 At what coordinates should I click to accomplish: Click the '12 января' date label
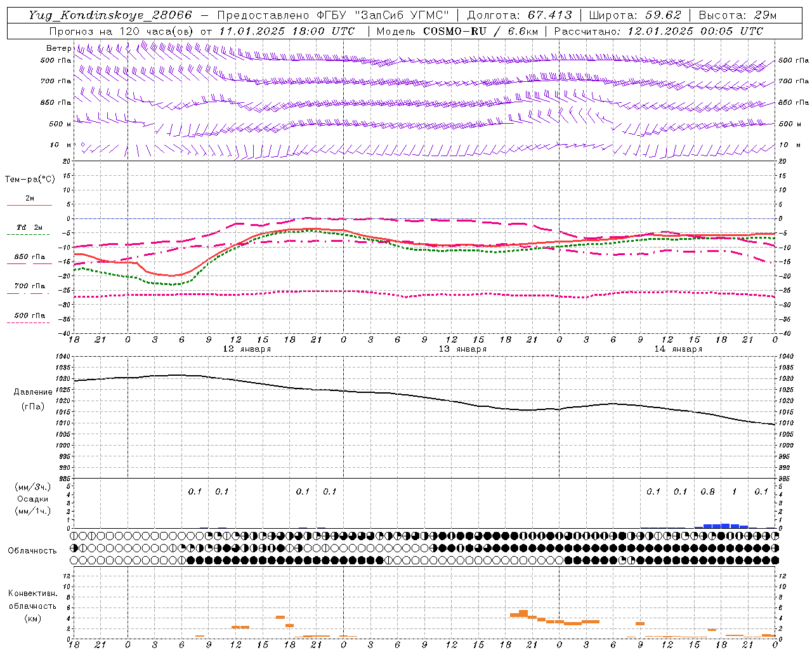(x=247, y=349)
